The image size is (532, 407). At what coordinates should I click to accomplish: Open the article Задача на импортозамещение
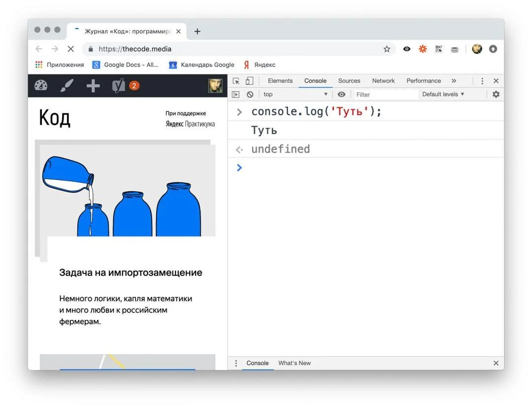click(x=131, y=272)
